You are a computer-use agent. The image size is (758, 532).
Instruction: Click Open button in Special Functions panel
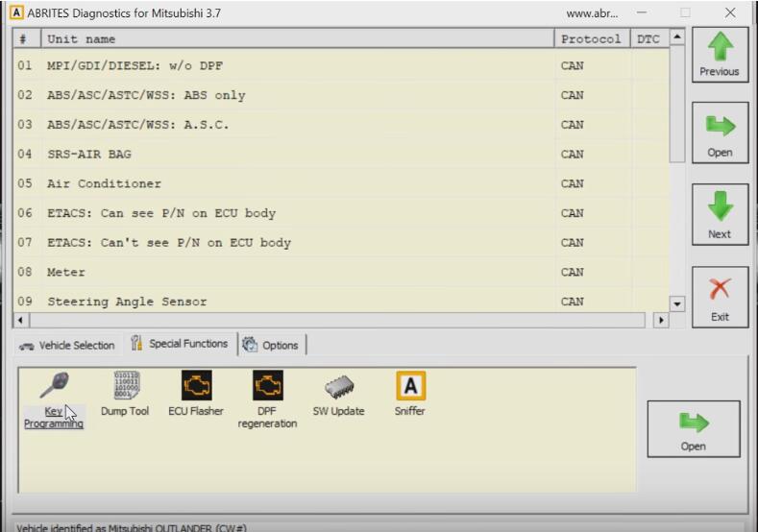coord(694,428)
